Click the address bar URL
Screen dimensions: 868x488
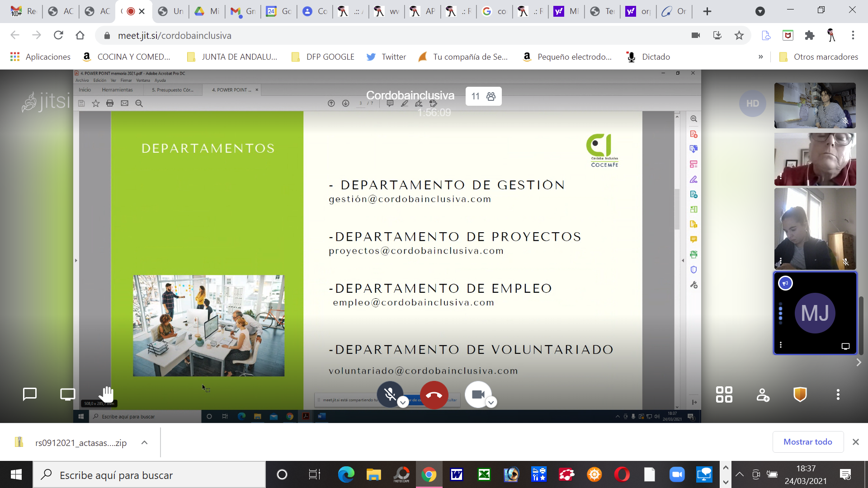175,35
